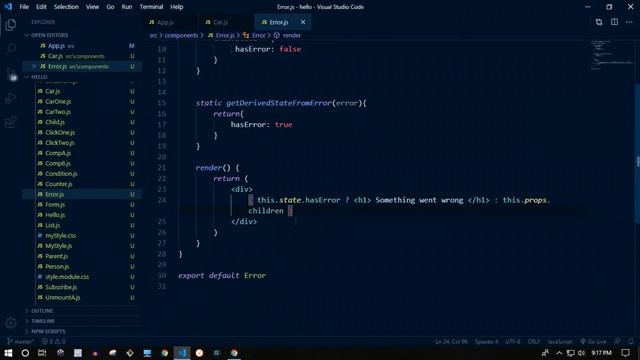Click the Split Editor Right icon

coord(614,22)
